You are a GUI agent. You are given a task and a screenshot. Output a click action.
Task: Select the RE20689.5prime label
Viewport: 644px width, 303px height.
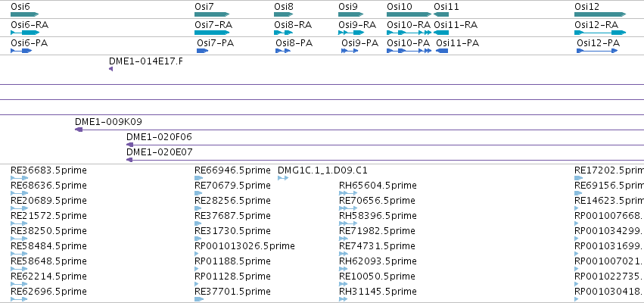49,201
